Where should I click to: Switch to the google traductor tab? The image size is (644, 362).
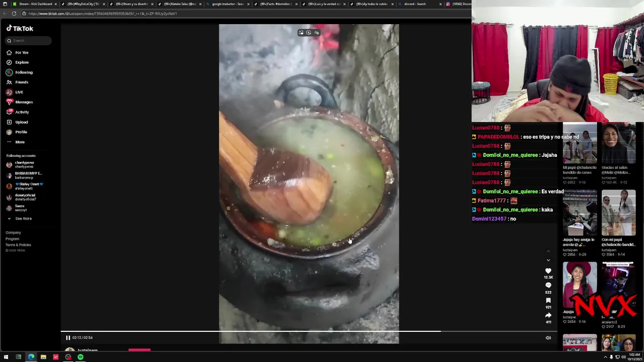click(227, 4)
